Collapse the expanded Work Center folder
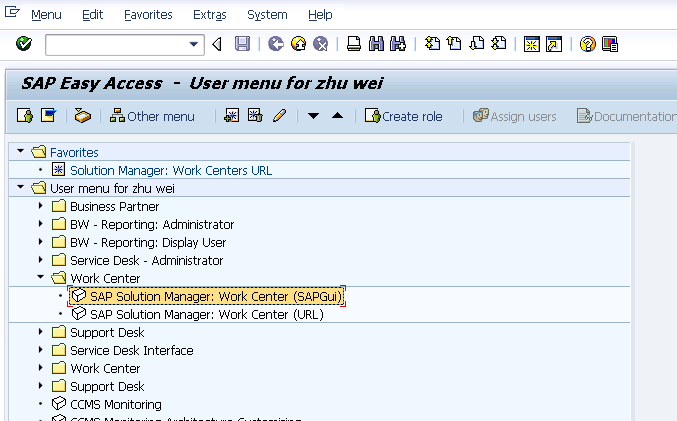Screen dimensions: 677x421 (x=41, y=277)
